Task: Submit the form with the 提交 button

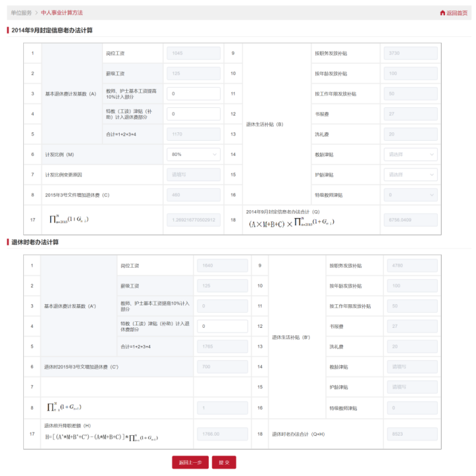Action: [x=223, y=463]
